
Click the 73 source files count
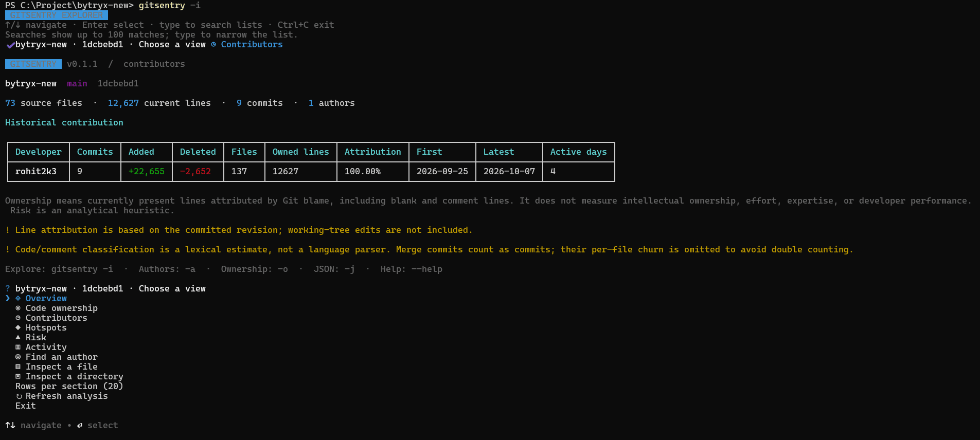pos(10,103)
